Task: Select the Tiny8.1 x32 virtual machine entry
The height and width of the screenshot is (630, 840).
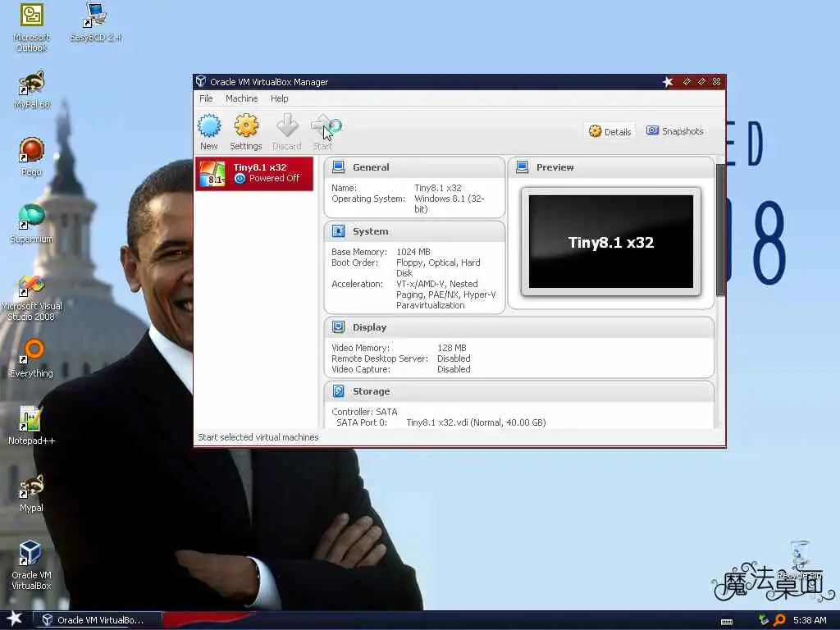Action: (x=254, y=174)
